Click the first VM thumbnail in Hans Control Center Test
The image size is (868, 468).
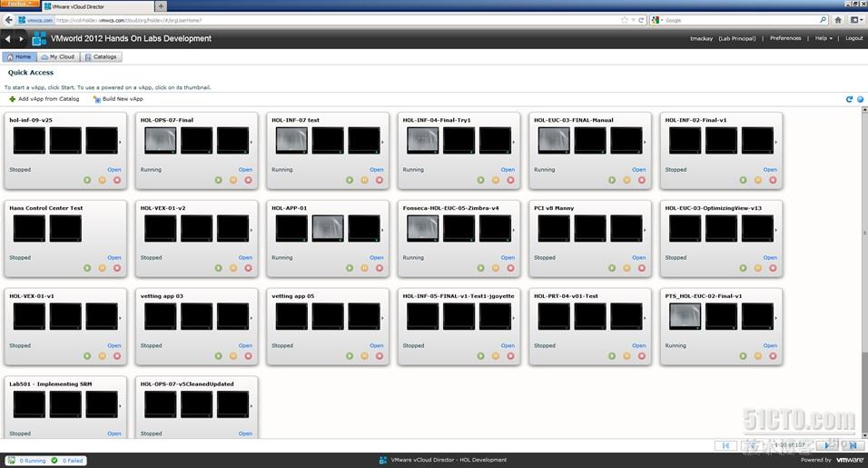click(29, 228)
